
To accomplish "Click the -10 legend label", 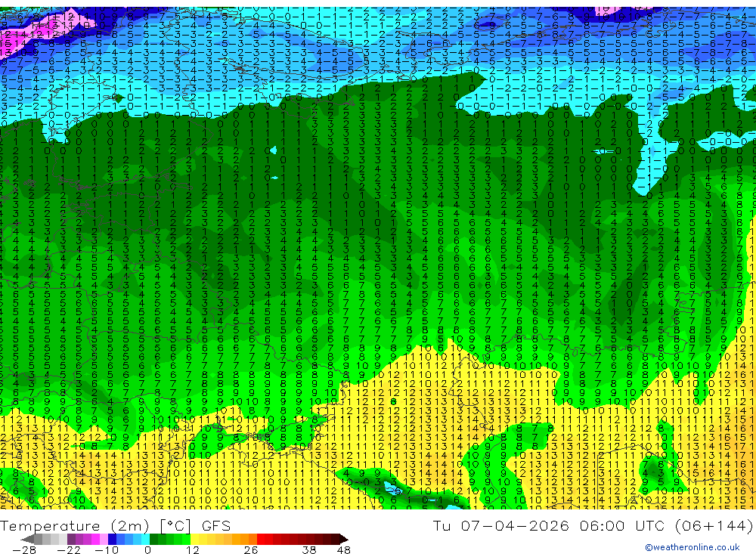I will pos(106,550).
